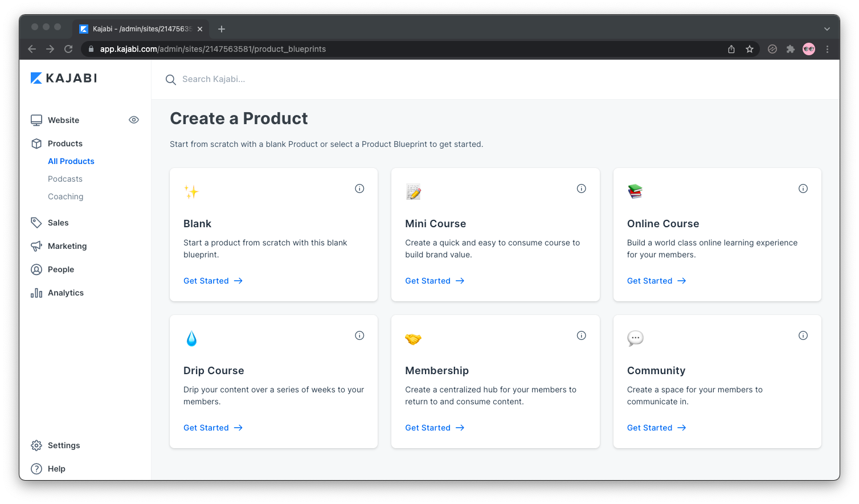Get Started with Drip Course
The image size is (859, 504).
point(213,428)
